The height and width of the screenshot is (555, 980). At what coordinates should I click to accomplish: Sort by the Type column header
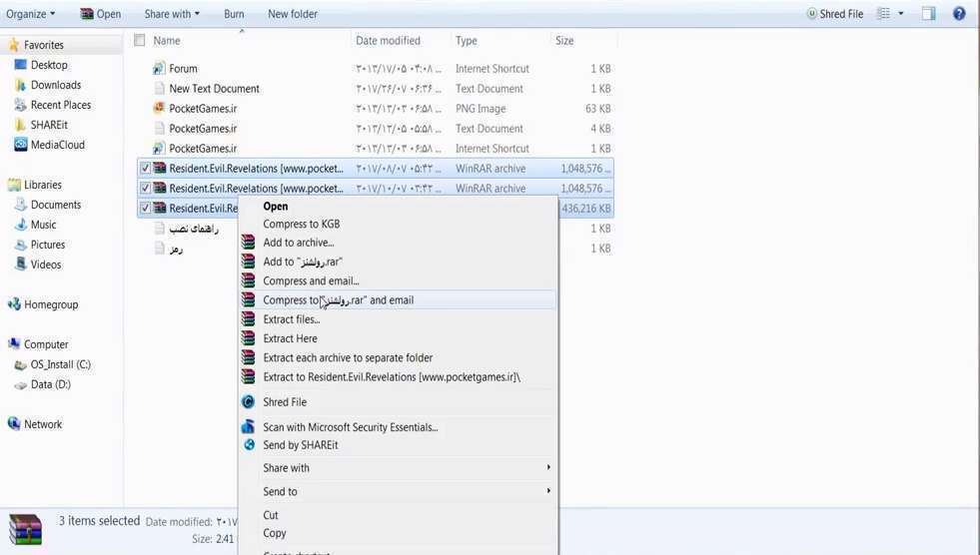(467, 41)
